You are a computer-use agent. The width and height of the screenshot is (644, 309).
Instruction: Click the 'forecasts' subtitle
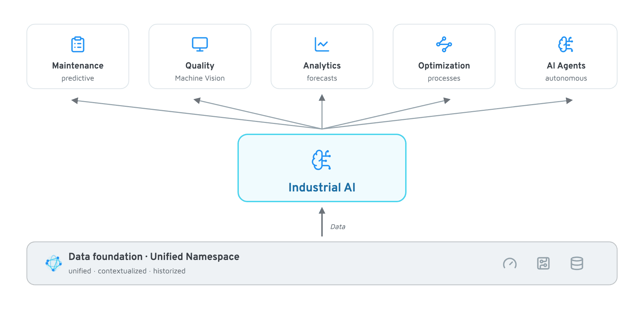coord(322,78)
